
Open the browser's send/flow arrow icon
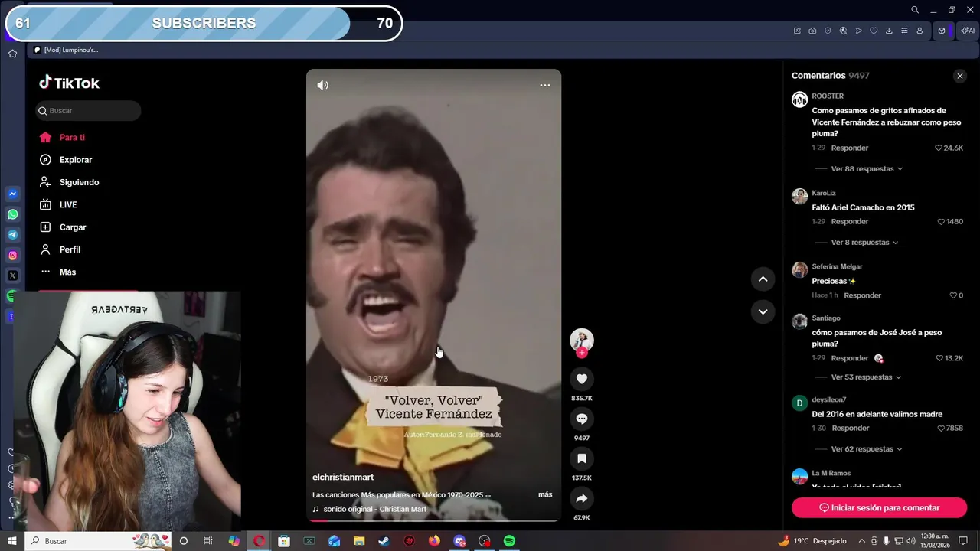[858, 31]
